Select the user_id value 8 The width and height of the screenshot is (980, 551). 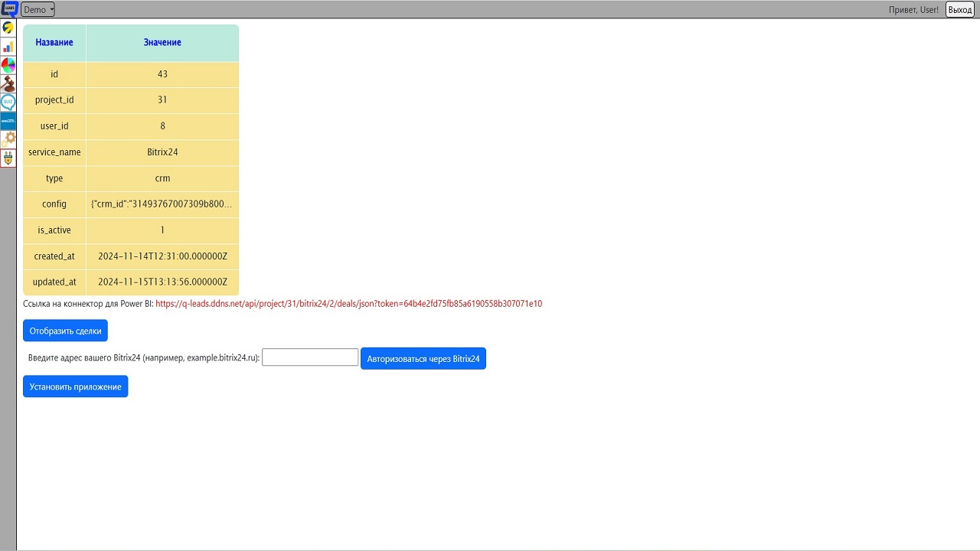pos(162,126)
